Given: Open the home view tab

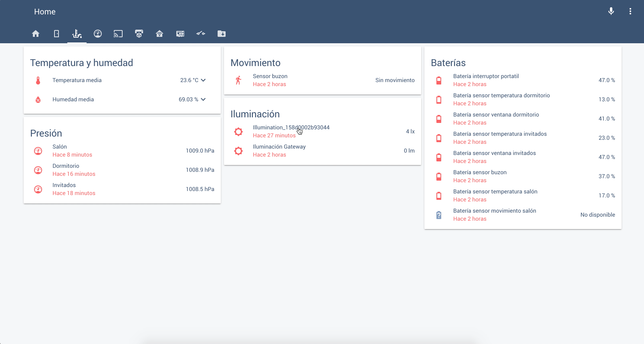Looking at the screenshot, I should (x=36, y=34).
